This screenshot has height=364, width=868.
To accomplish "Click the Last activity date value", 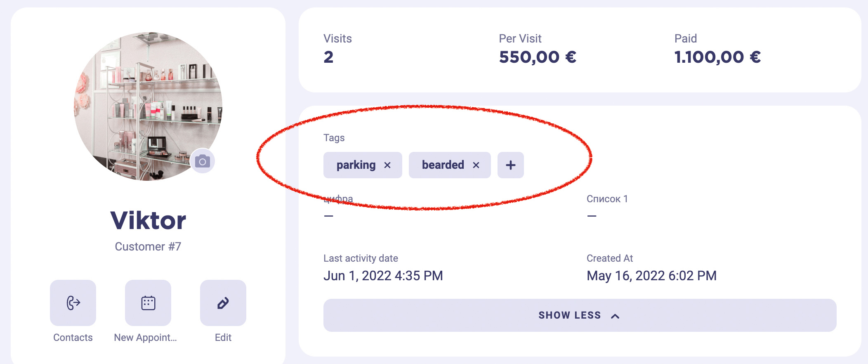I will pos(383,275).
